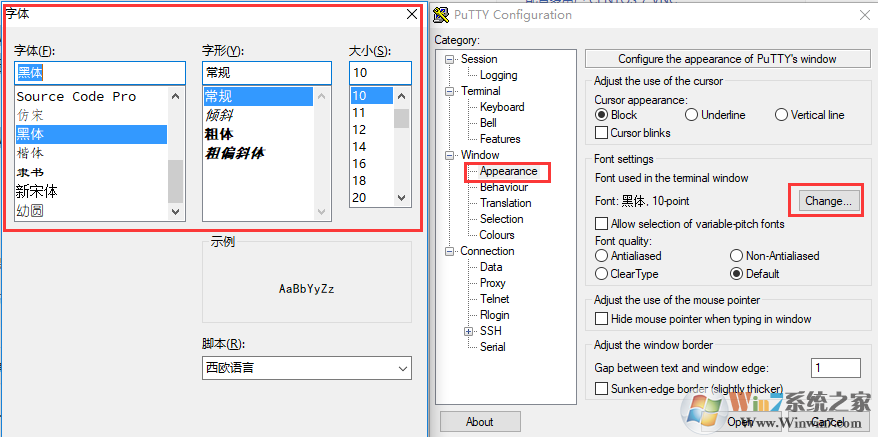Image resolution: width=878 pixels, height=437 pixels.
Task: Collapse the Session tree node
Action: (450, 59)
